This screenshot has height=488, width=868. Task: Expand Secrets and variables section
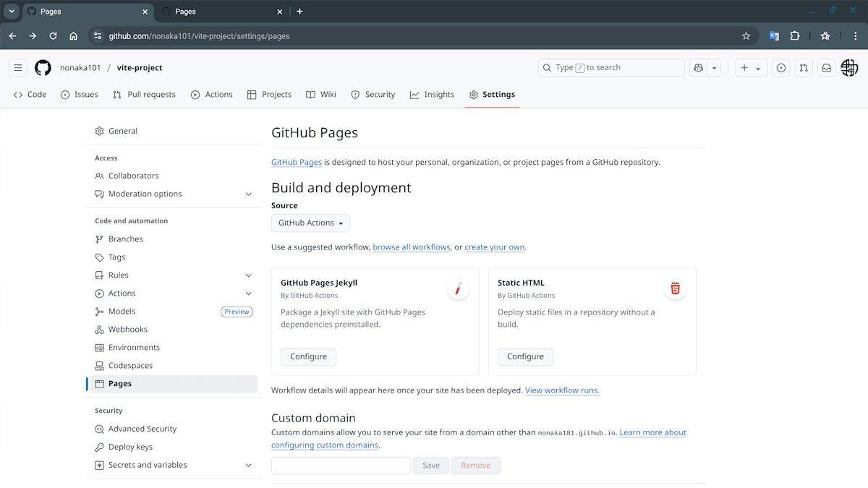(248, 466)
